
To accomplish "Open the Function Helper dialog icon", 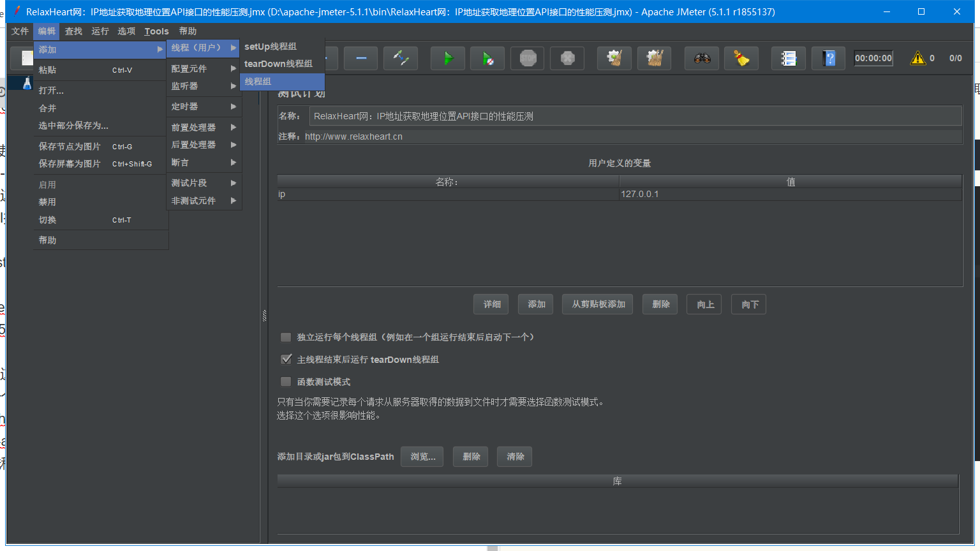I will coord(789,58).
